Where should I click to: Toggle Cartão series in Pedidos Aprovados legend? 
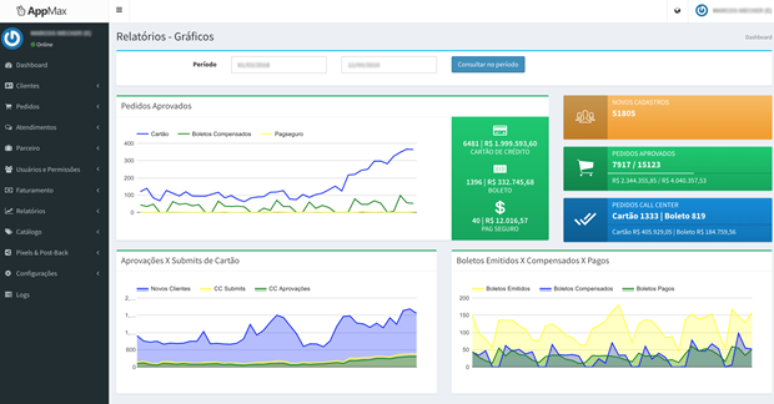point(150,133)
